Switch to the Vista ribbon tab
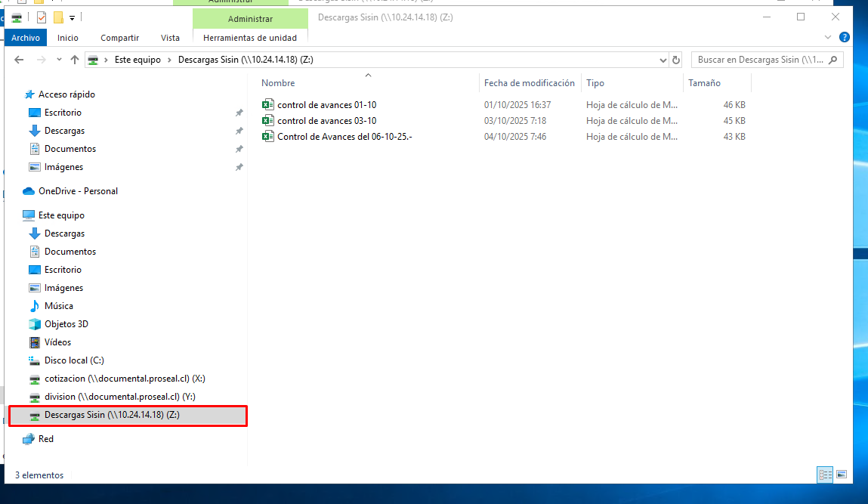The image size is (868, 504). point(170,38)
